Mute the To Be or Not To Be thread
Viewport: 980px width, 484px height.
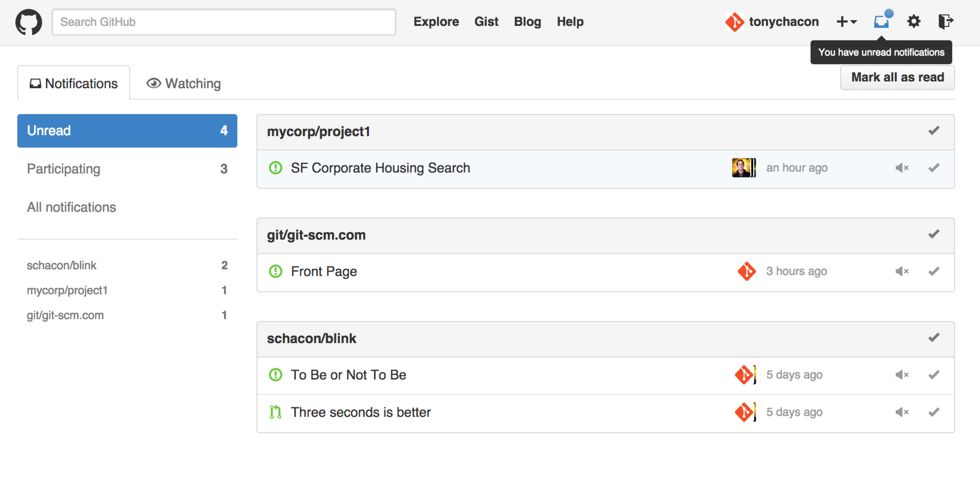pos(902,375)
